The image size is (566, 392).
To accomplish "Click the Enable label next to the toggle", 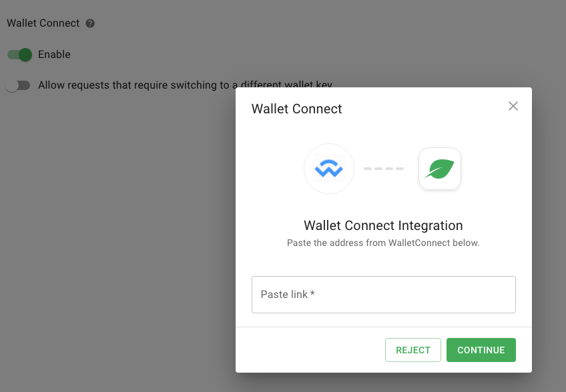I will tap(55, 54).
